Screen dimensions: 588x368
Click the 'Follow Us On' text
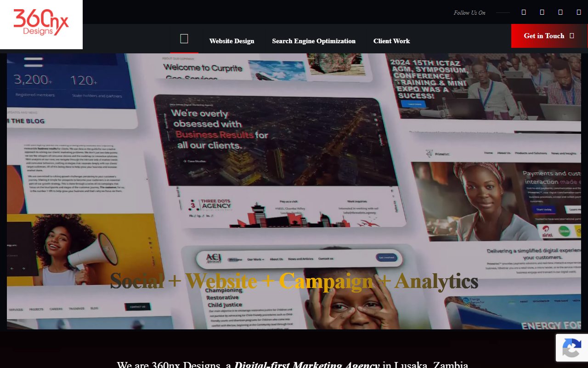[469, 13]
